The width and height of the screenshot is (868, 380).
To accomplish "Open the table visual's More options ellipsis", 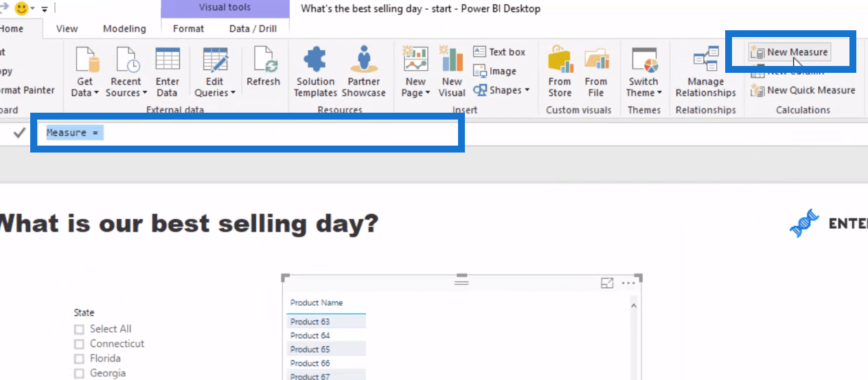I will 628,283.
